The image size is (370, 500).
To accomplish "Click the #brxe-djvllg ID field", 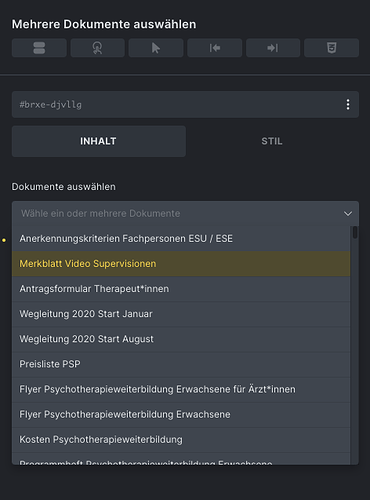I will pyautogui.click(x=185, y=104).
